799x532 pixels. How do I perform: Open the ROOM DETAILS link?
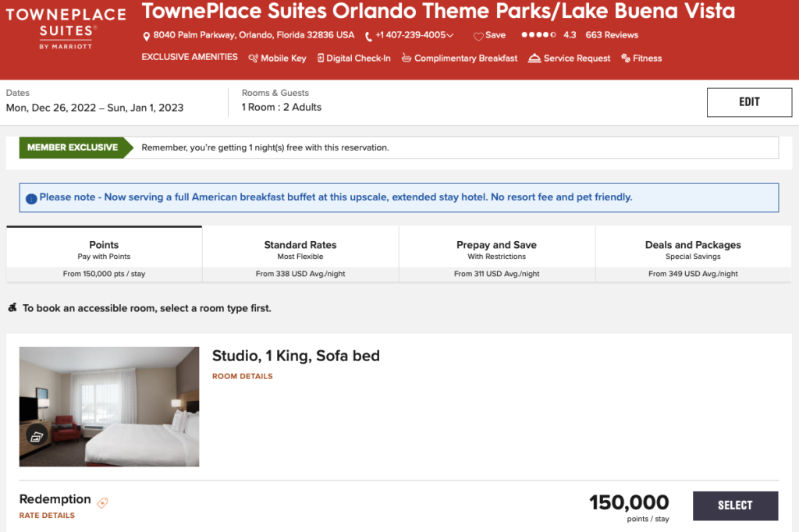tap(243, 377)
